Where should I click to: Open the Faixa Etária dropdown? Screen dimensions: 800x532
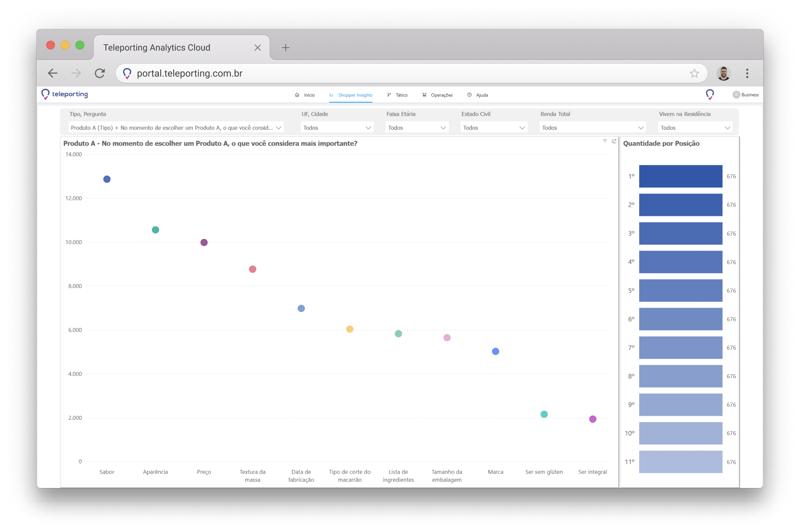pos(416,128)
